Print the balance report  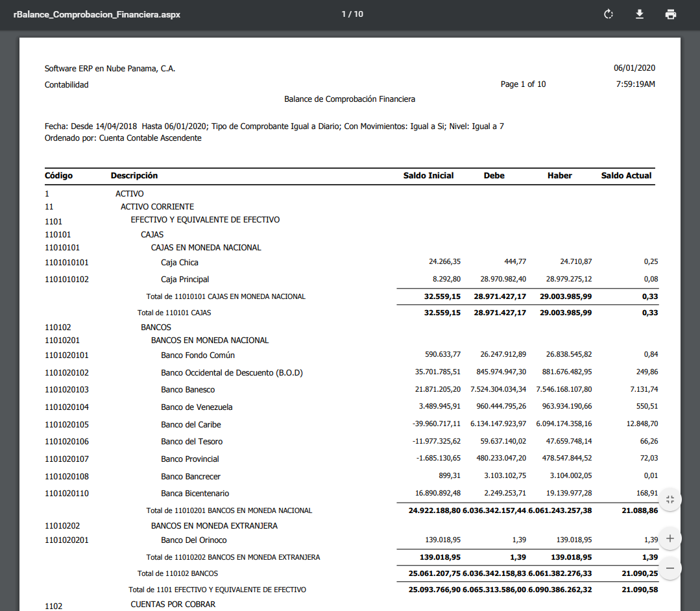click(670, 14)
